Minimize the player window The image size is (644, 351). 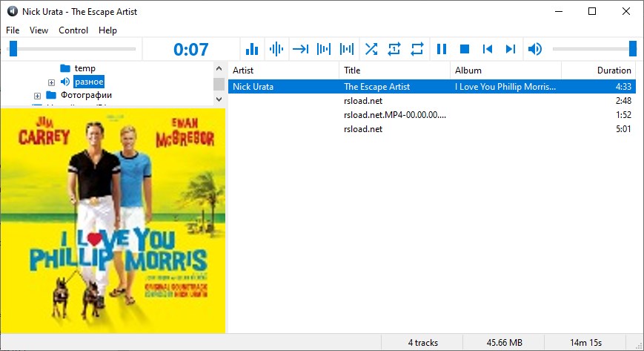[x=559, y=11]
